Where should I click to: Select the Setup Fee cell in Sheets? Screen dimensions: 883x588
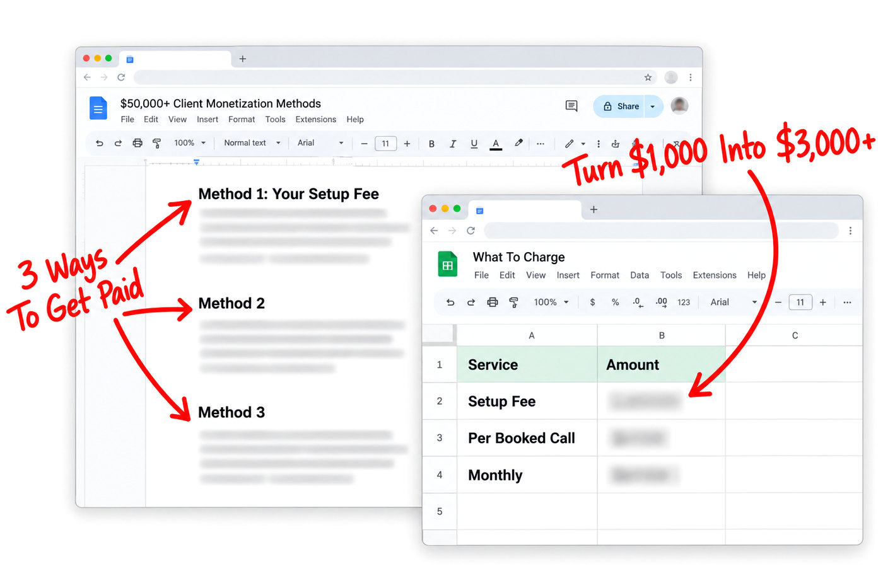coord(527,401)
